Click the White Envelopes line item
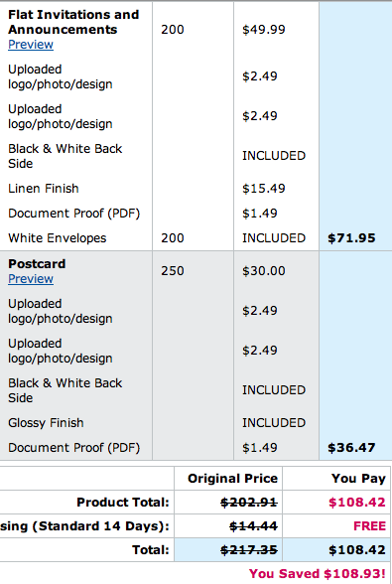The height and width of the screenshot is (584, 392). point(58,238)
